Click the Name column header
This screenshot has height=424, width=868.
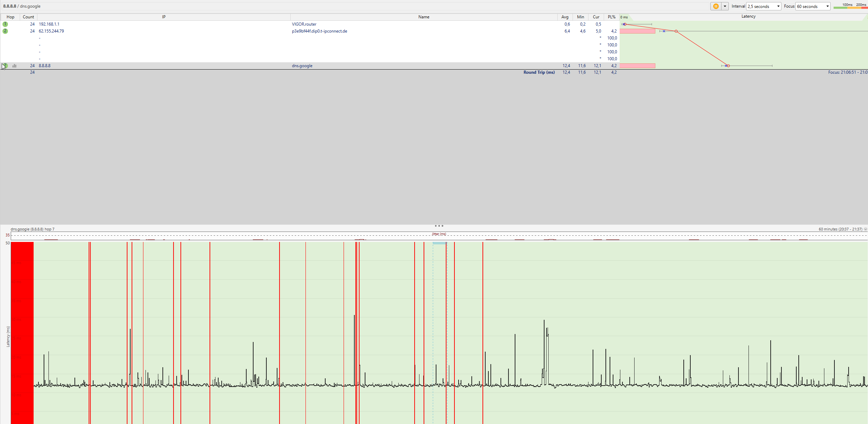(x=424, y=17)
